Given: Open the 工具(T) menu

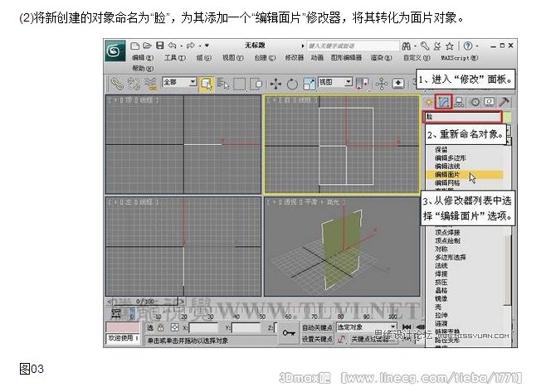Looking at the screenshot, I should coord(175,58).
